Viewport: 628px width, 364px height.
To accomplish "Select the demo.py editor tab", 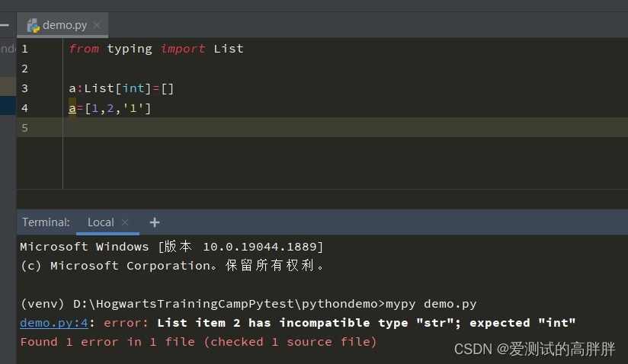I will click(x=62, y=25).
